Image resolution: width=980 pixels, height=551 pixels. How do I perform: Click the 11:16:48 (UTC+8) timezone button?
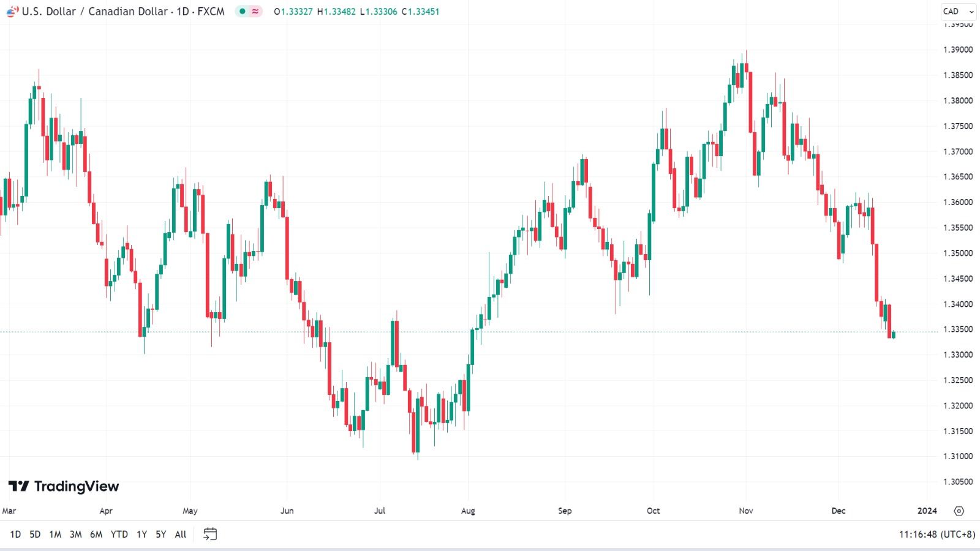click(x=937, y=534)
